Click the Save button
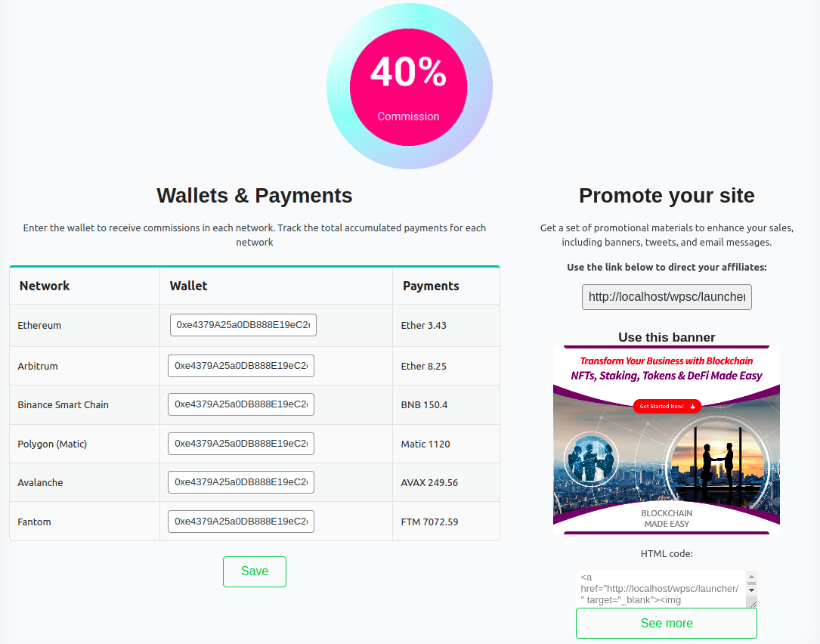 (x=254, y=571)
